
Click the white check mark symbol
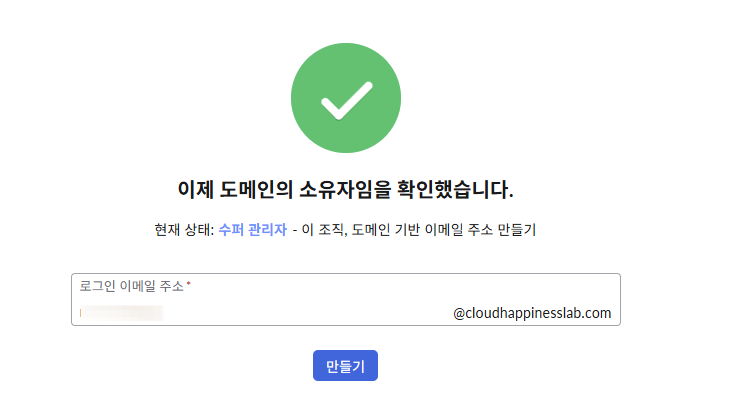[347, 101]
